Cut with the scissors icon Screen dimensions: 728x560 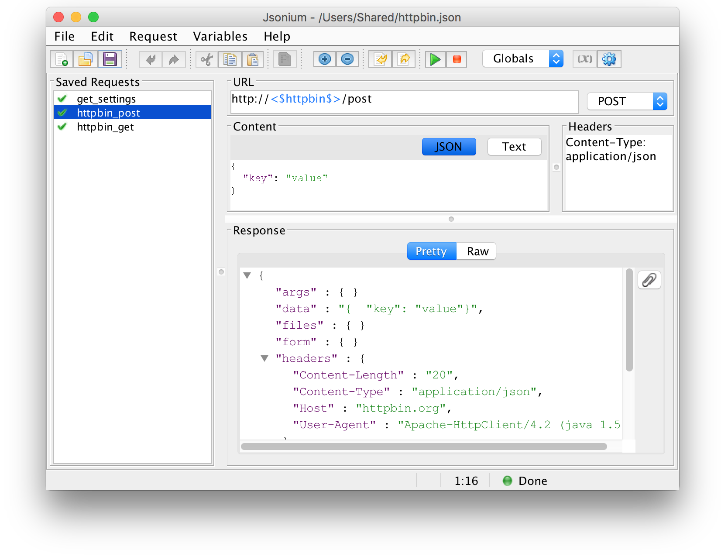207,59
